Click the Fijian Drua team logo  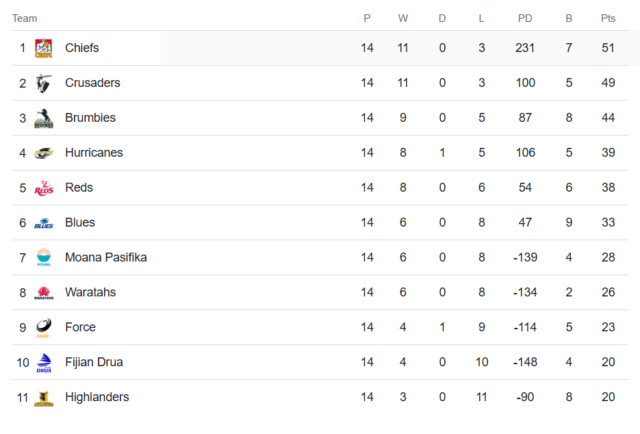coord(44,363)
